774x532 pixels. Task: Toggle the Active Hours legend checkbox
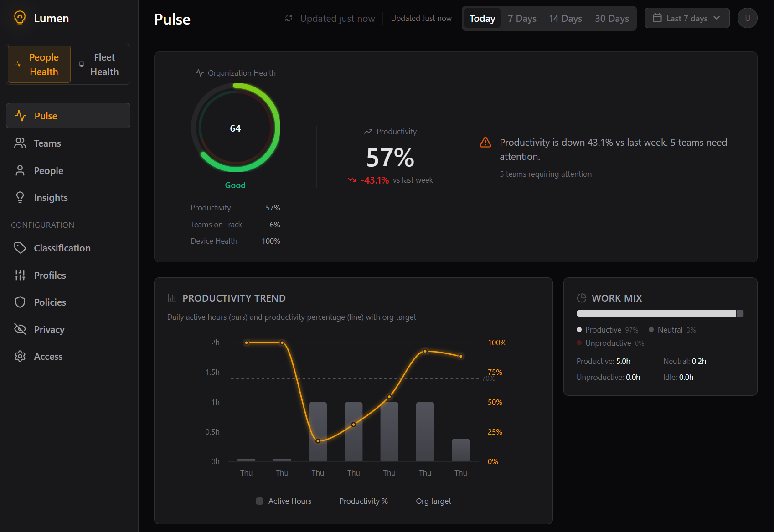coord(259,501)
